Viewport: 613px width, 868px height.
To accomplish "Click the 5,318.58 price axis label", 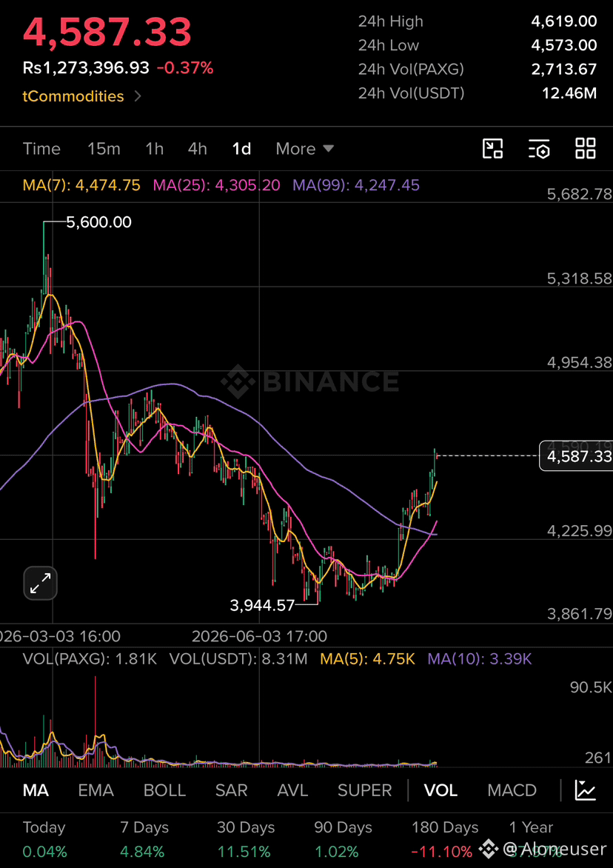I will coord(579,278).
